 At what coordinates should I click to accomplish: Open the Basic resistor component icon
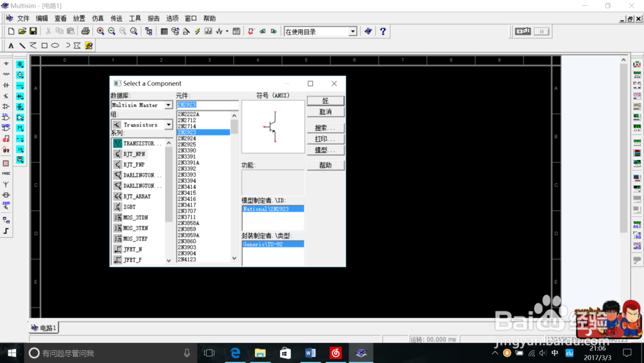[6, 74]
